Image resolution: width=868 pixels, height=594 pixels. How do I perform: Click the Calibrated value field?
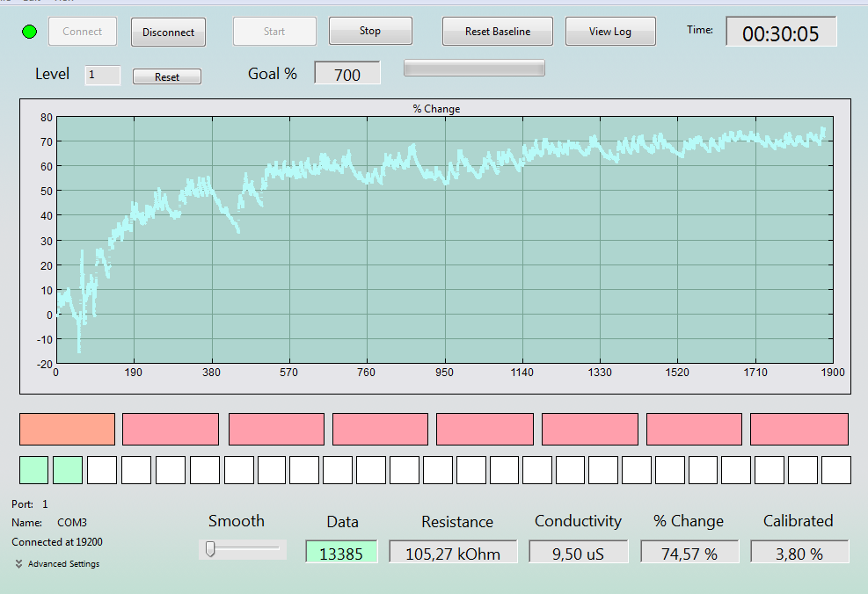click(x=799, y=552)
